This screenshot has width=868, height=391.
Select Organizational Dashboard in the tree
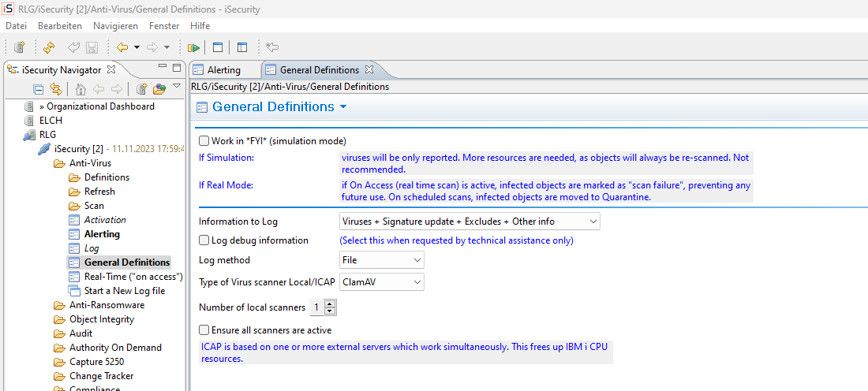coord(97,106)
